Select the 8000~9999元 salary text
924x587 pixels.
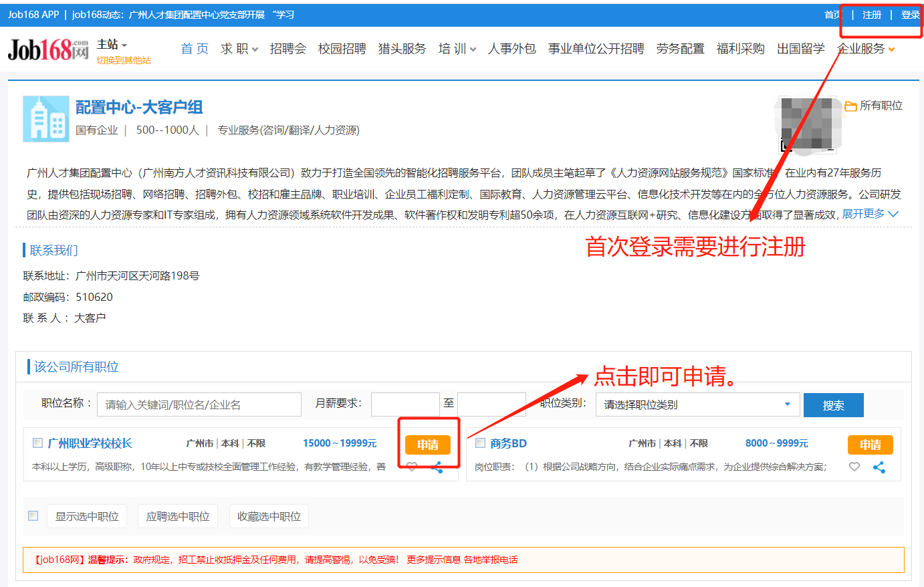(777, 443)
